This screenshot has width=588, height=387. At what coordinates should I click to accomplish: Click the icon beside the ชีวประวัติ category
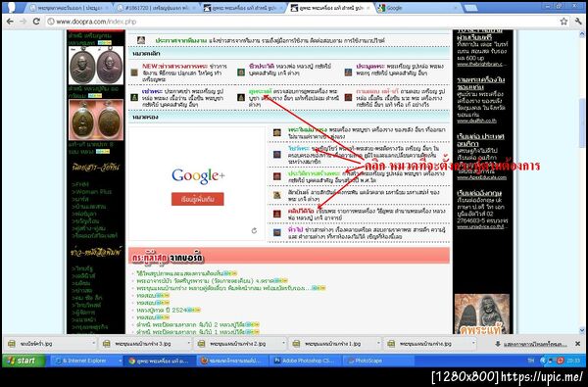pyautogui.click(x=241, y=72)
